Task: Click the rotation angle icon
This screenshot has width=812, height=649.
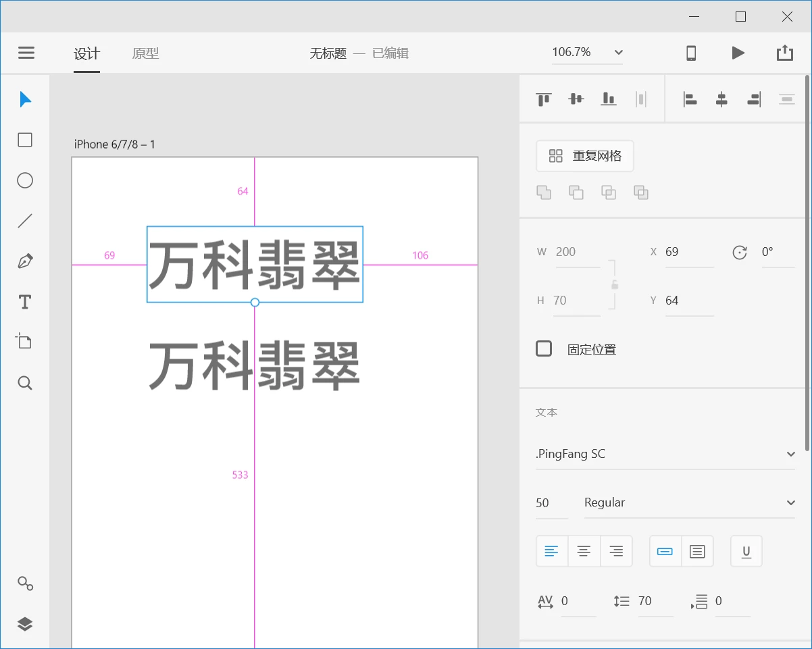Action: (740, 252)
